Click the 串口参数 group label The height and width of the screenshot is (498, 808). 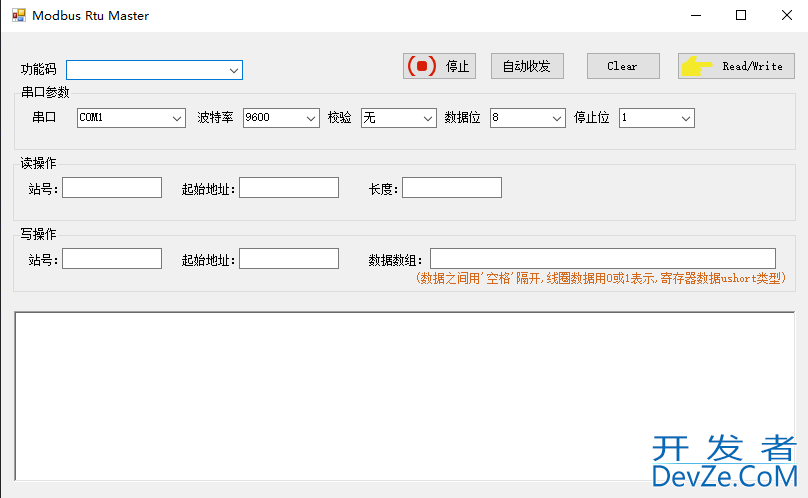[x=45, y=92]
